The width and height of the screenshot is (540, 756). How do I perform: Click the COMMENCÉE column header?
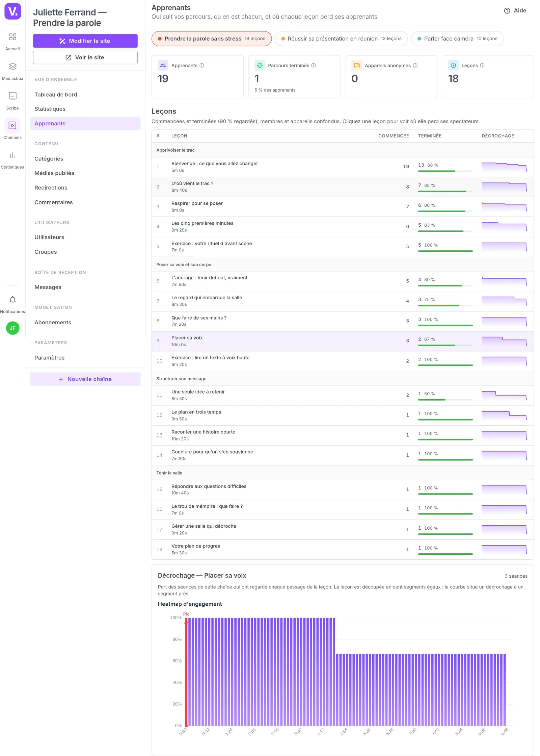pos(393,136)
